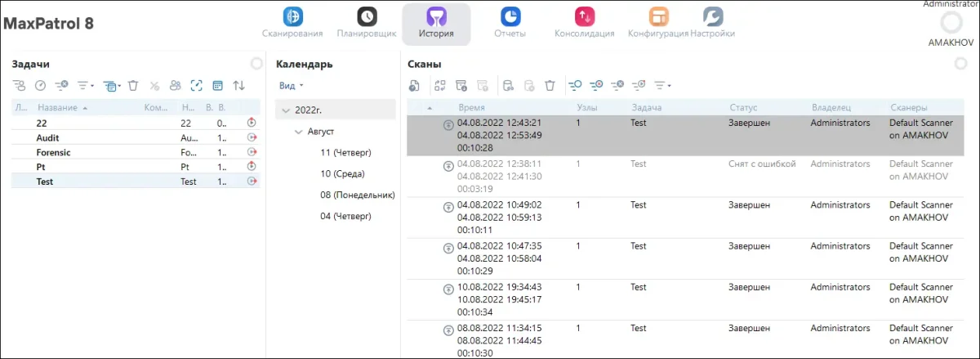Image resolution: width=980 pixels, height=359 pixels.
Task: Open the Конфигурация section icon
Action: (658, 16)
